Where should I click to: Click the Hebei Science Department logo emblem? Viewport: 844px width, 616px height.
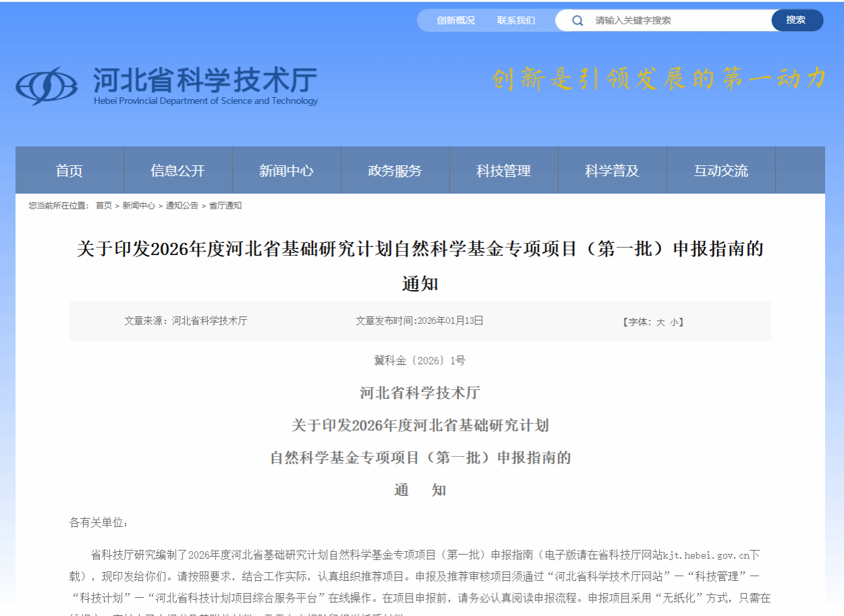[47, 86]
